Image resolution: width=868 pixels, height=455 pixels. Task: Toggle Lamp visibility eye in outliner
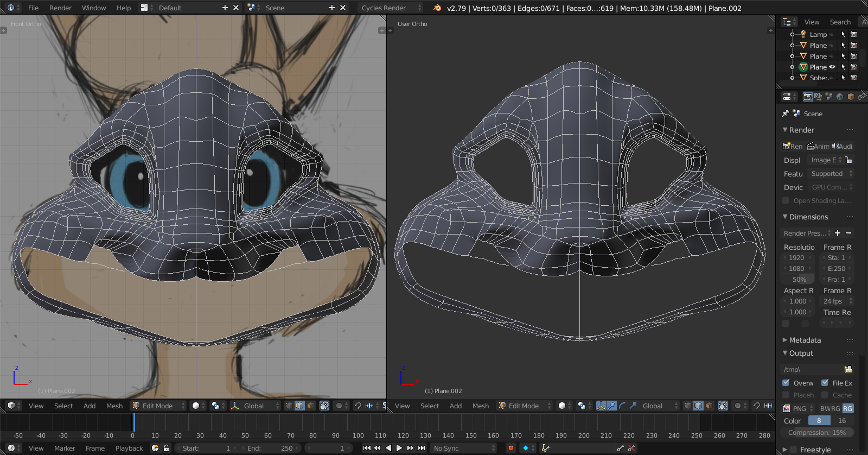(x=832, y=34)
